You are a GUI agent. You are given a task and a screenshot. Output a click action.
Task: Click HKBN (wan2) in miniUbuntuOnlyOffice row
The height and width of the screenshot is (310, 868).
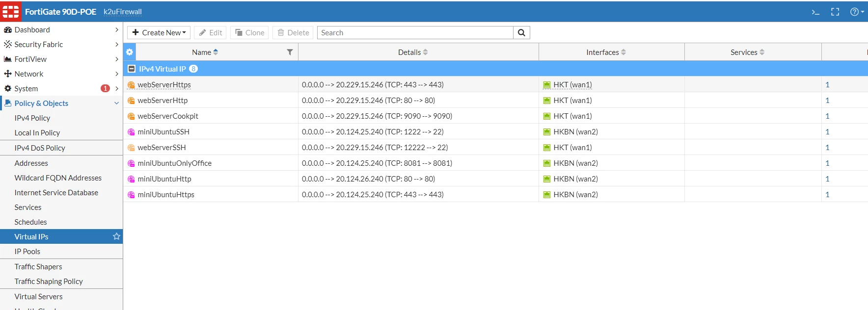coord(575,163)
